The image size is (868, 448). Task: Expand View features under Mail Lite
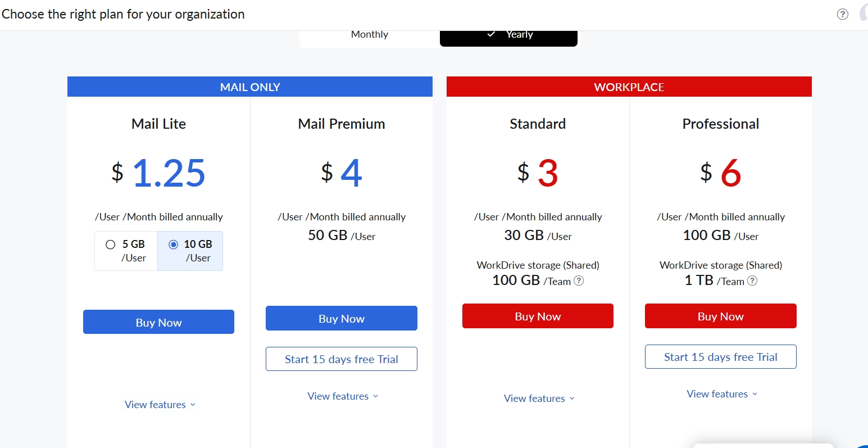coord(160,405)
